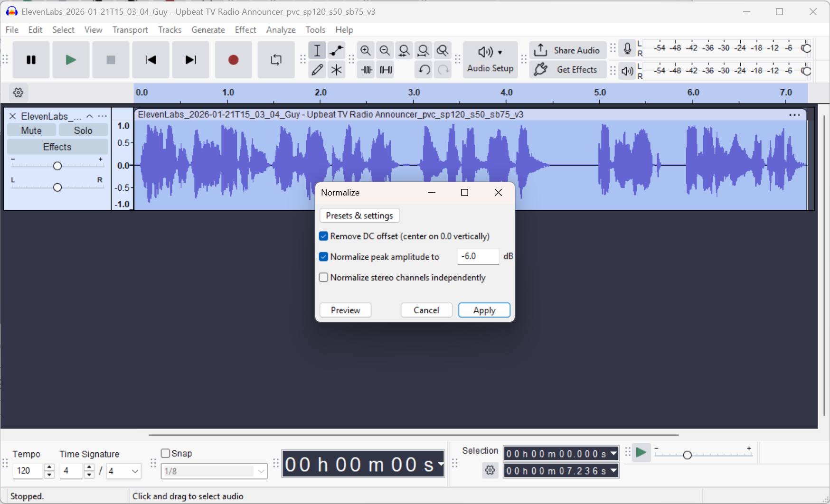Click Apply in the Normalize dialog
Screen dimensions: 830x504
click(x=484, y=310)
